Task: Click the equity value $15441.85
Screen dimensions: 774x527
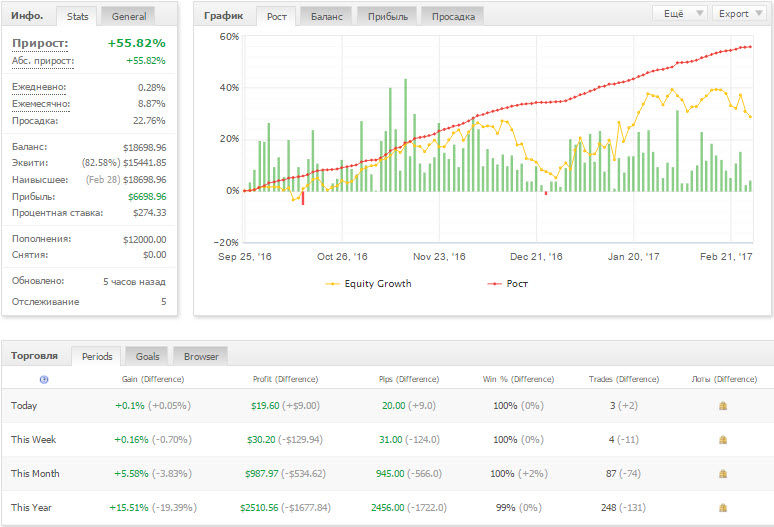Action: click(x=145, y=163)
